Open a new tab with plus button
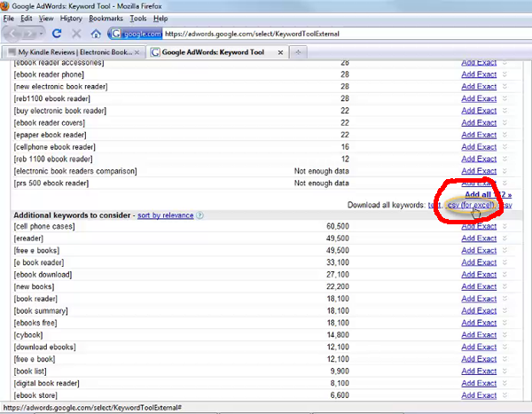 (298, 51)
